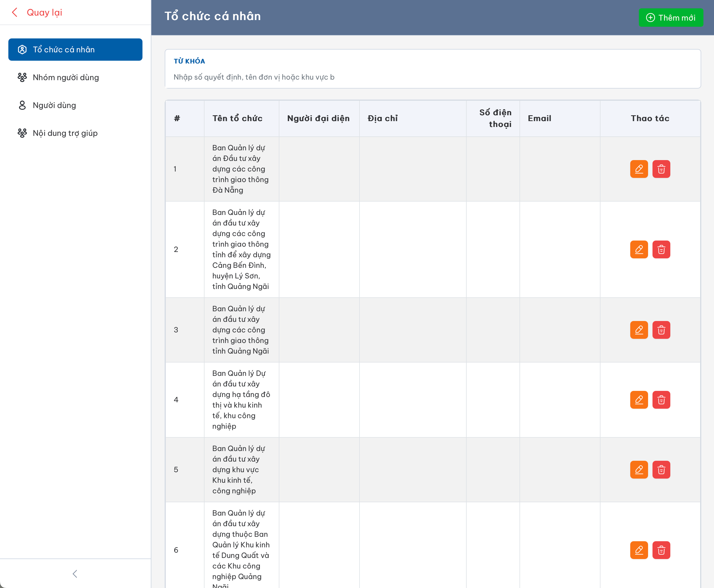Select the Tổ chức cá nhân menu item
This screenshot has height=588, width=714.
(x=75, y=50)
